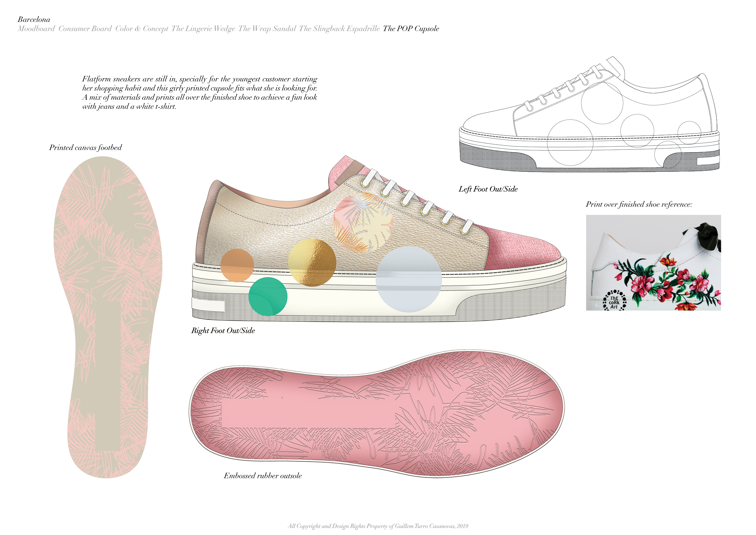Select the active The POP Cupsole tab

click(x=411, y=29)
